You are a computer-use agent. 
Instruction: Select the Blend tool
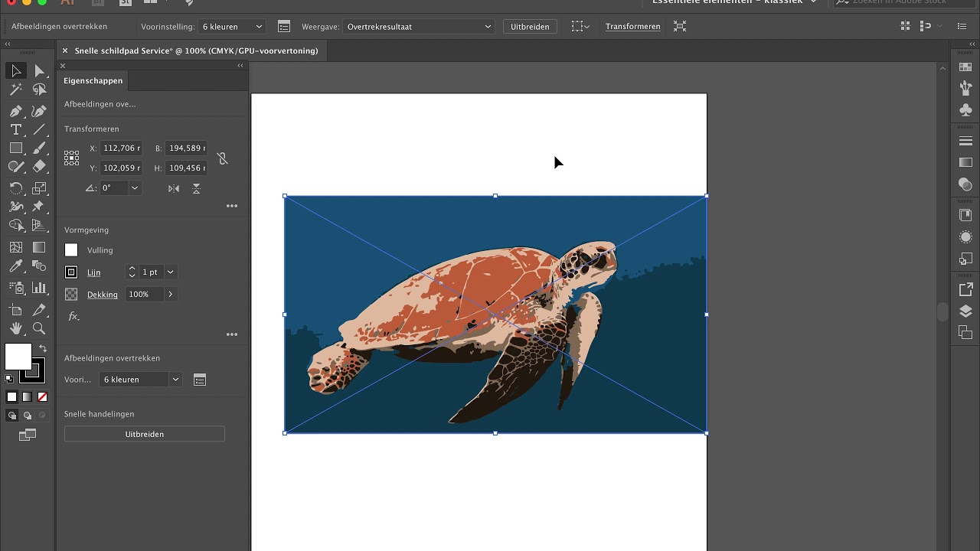(39, 266)
